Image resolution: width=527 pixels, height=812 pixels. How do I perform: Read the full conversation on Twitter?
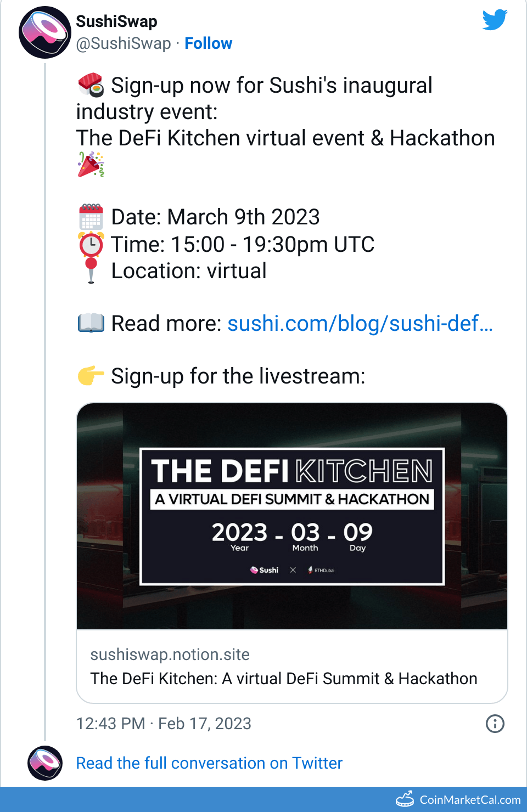209,763
